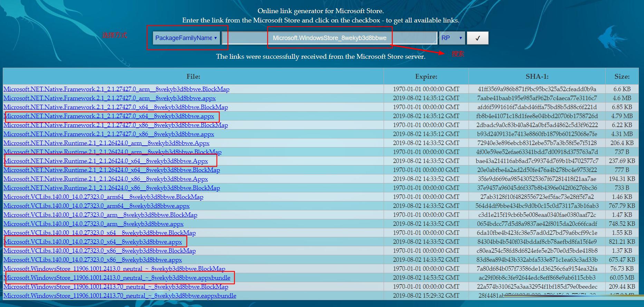
Task: Select SHA-1 hash ac29f06b8c3fe92644edc8eff868e9ab6115cbb3
Action: (537, 278)
